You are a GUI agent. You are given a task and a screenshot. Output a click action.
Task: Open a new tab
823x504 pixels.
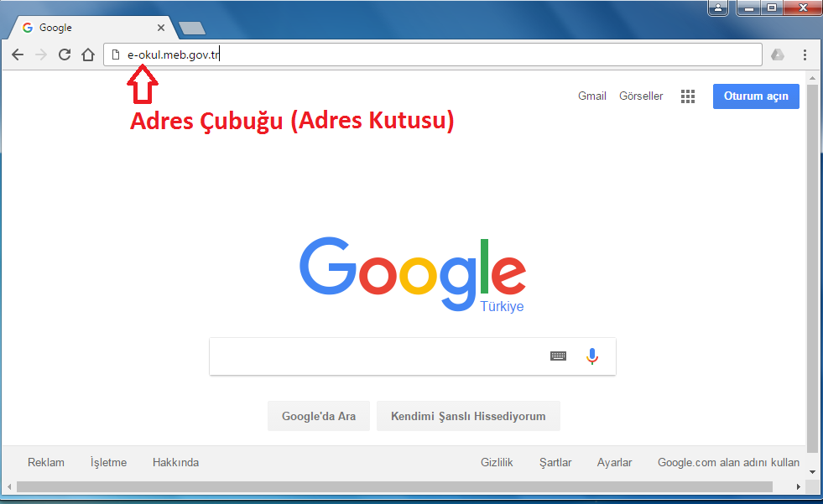pyautogui.click(x=192, y=29)
